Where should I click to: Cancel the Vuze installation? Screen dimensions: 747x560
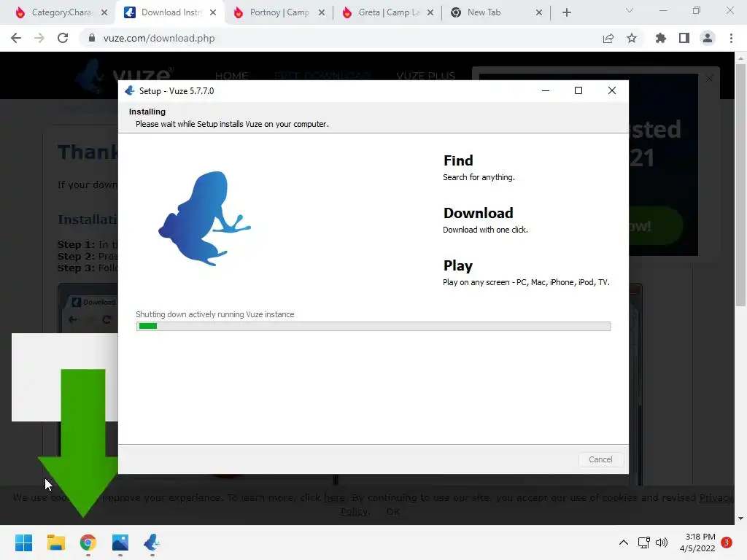(600, 459)
